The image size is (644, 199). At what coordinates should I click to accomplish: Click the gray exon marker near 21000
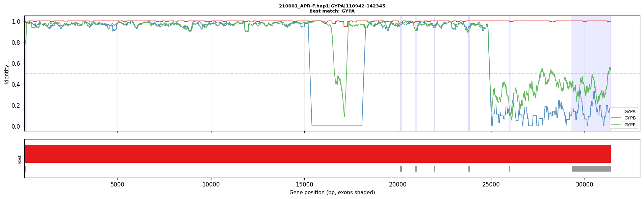point(416,169)
